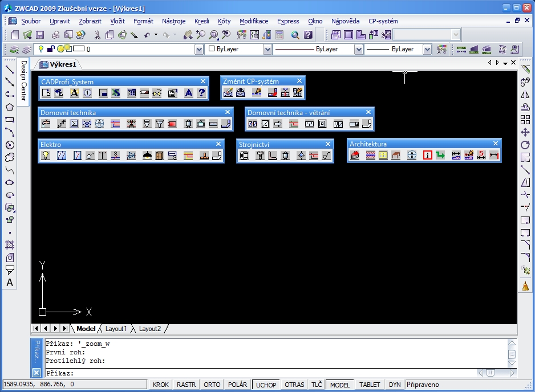Toggle POLÁR tracking
Image resolution: width=535 pixels, height=392 pixels.
click(237, 385)
